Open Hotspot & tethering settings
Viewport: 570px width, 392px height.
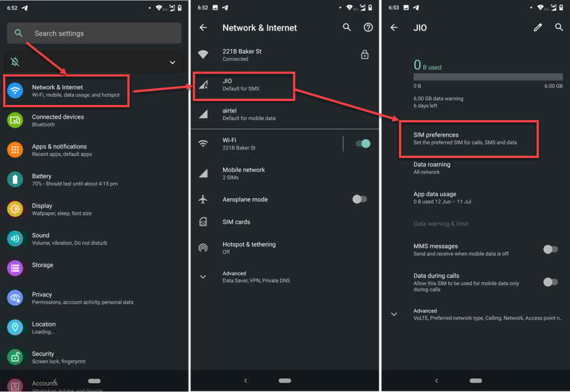click(x=285, y=248)
